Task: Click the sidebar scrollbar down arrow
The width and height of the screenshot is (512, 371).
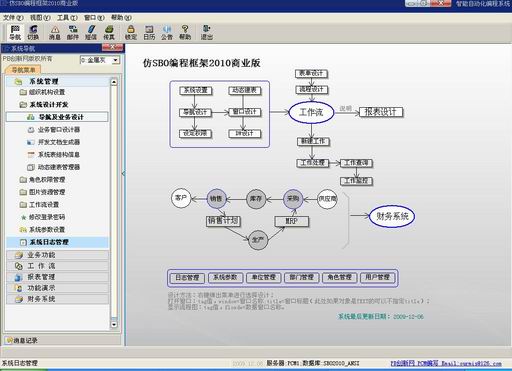Action: click(114, 324)
